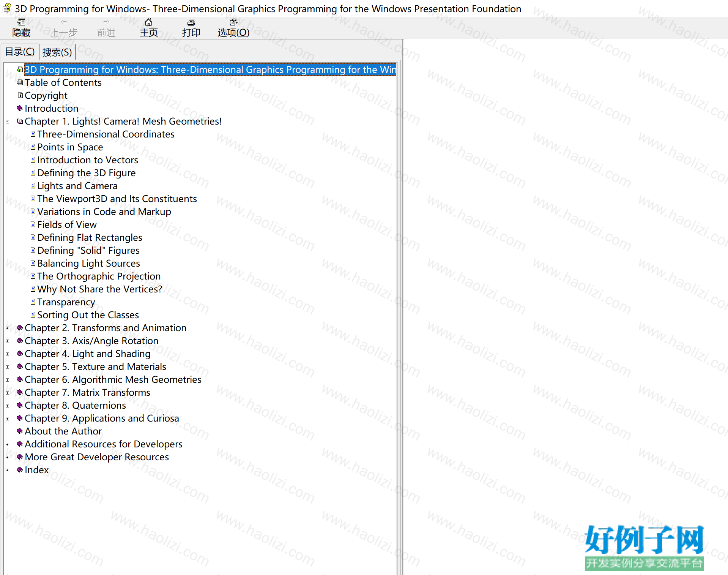Expand Chapter 2 Transforms and Animation node

pyautogui.click(x=7, y=329)
